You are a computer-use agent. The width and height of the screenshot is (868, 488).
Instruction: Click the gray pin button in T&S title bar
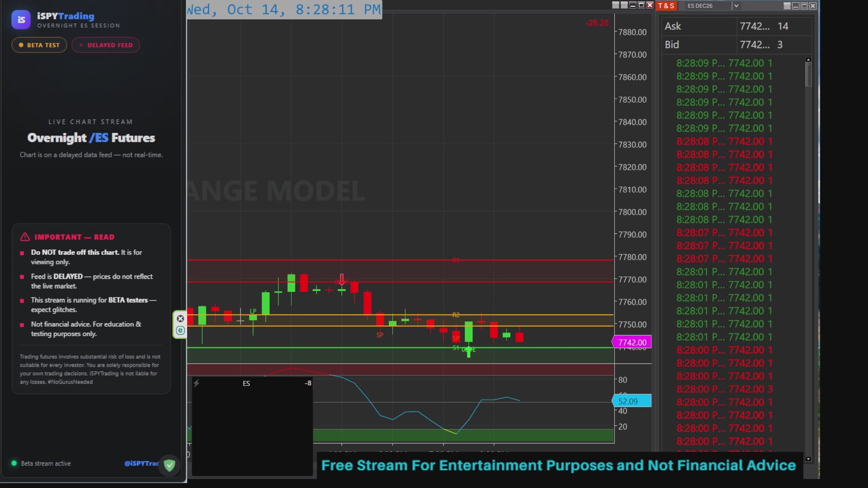(x=787, y=6)
